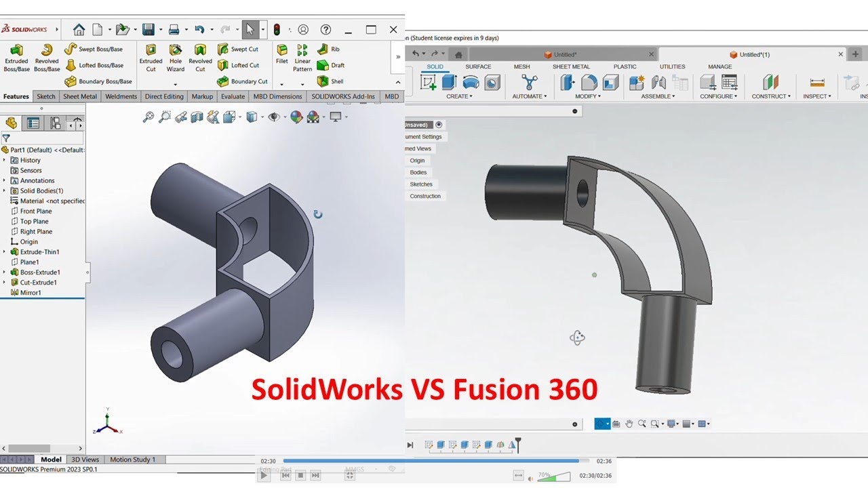Image resolution: width=868 pixels, height=488 pixels.
Task: Switch to MESH tab in Fusion
Action: (521, 66)
